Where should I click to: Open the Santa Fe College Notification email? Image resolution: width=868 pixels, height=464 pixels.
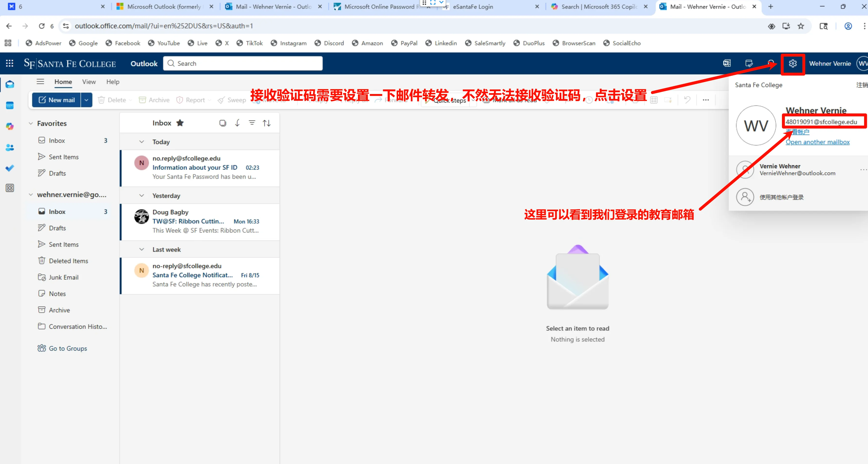200,275
